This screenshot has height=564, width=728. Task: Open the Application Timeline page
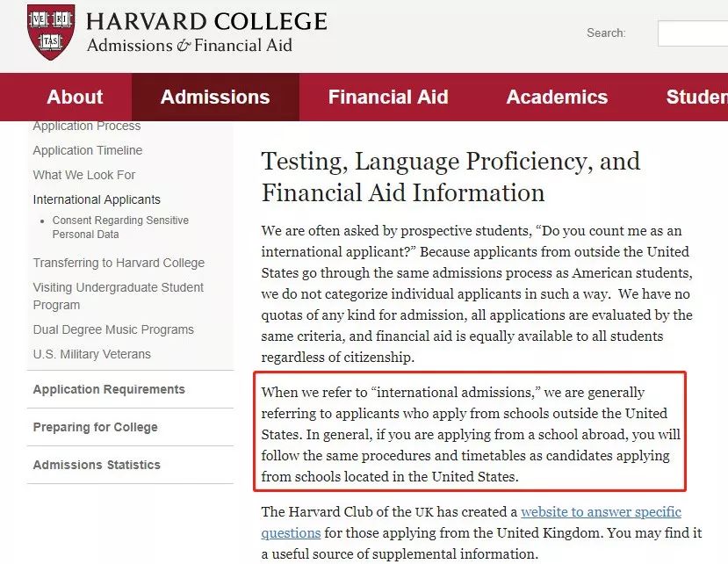click(88, 150)
